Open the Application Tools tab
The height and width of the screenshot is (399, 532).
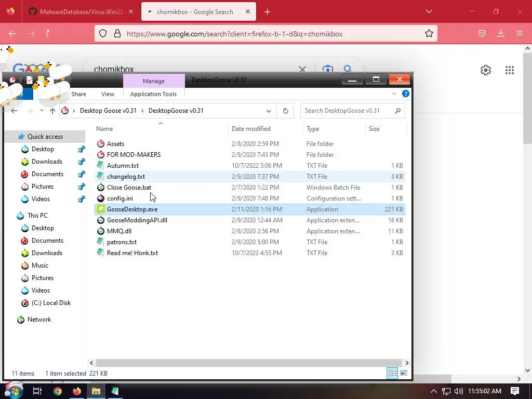[x=153, y=94]
